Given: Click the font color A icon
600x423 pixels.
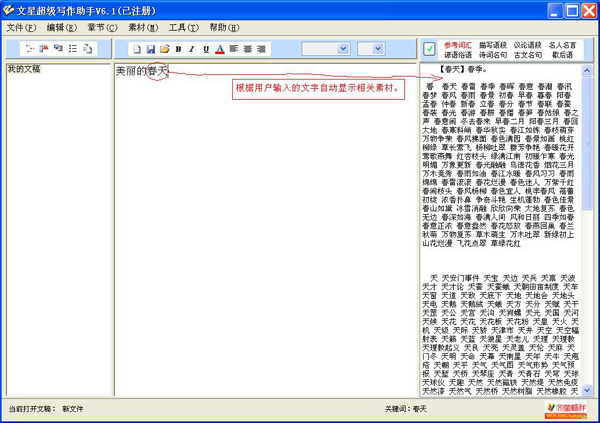Looking at the screenshot, I should (220, 49).
